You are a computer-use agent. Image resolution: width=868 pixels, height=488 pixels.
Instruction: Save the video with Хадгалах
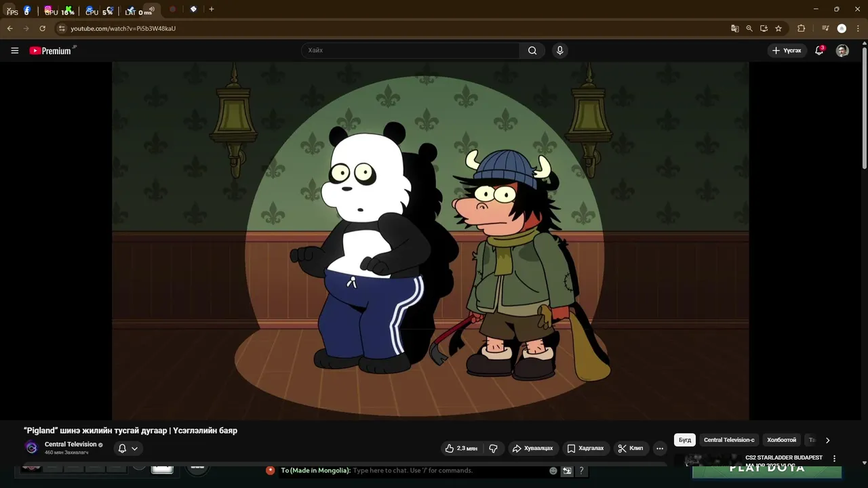pos(585,448)
